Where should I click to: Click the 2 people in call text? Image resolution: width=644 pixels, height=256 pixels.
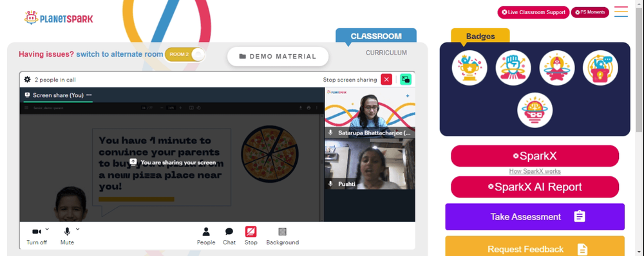pyautogui.click(x=55, y=80)
